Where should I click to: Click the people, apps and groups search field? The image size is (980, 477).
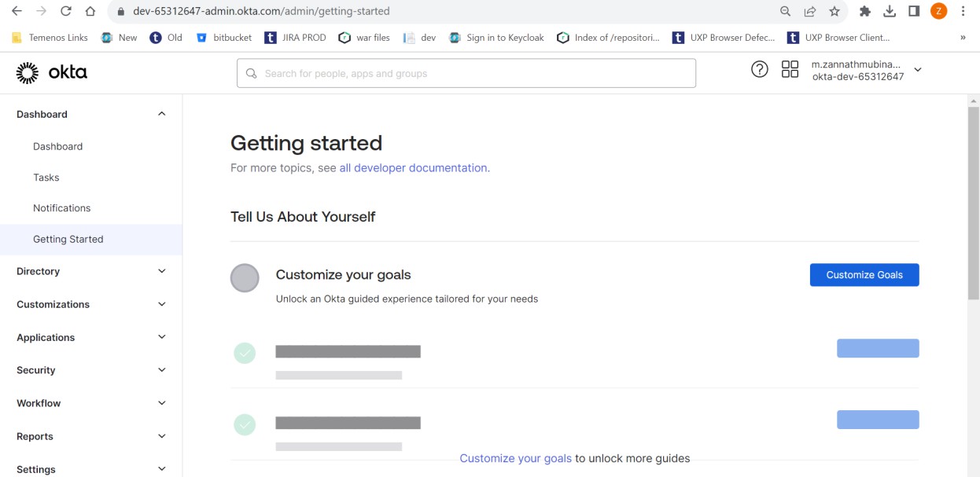pos(466,73)
